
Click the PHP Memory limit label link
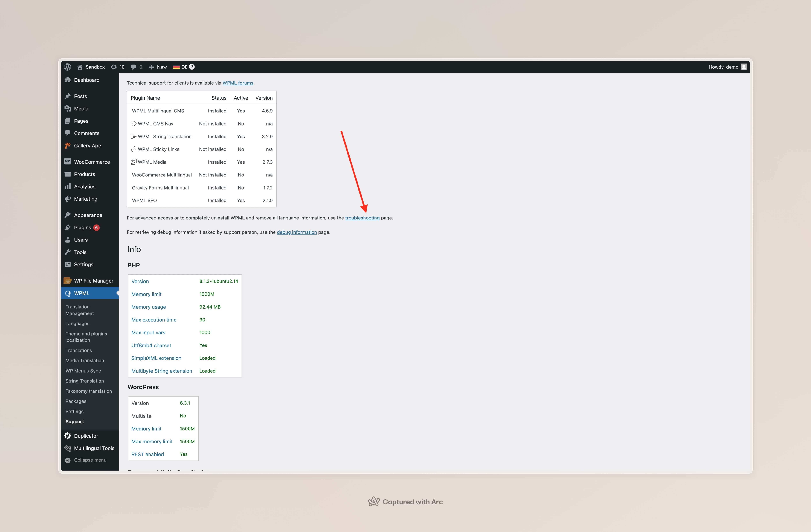click(x=146, y=294)
